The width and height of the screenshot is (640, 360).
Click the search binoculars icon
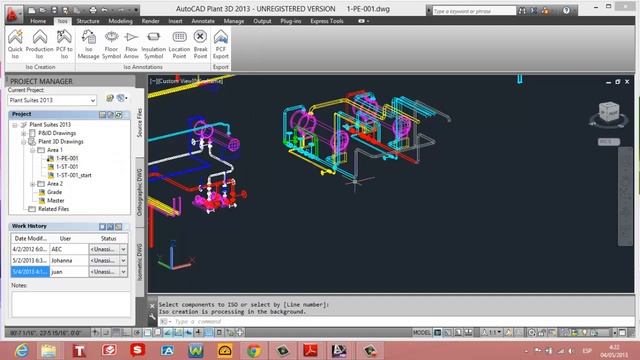522,11
